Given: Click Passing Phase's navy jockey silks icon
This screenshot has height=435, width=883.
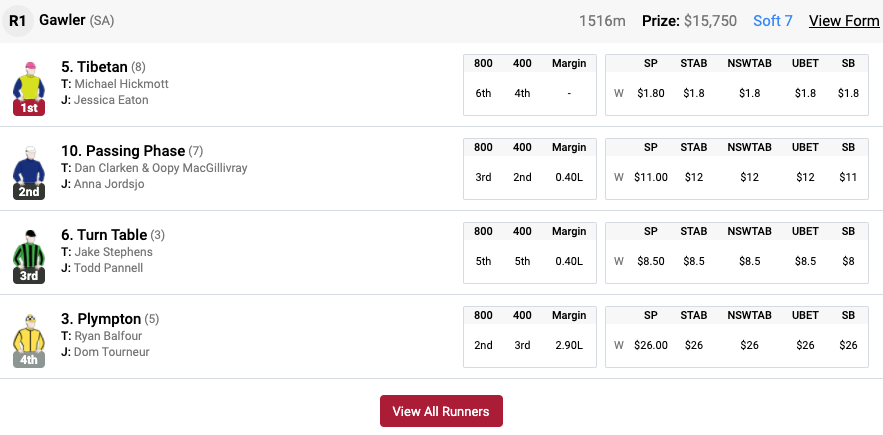Looking at the screenshot, I should pos(29,165).
